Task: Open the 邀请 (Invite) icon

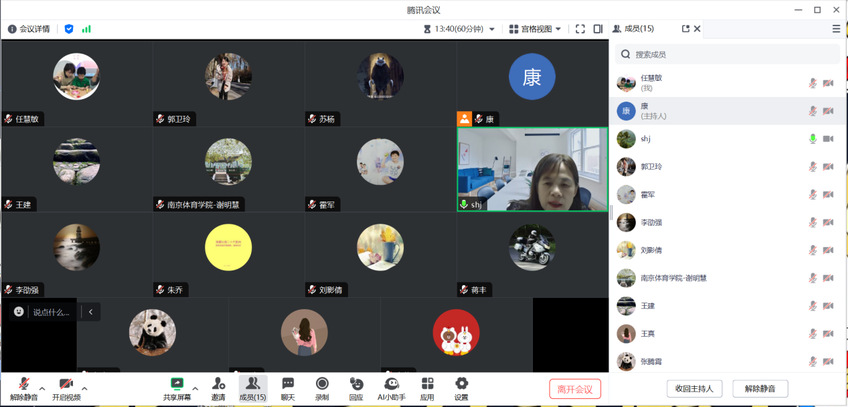Action: pos(218,388)
